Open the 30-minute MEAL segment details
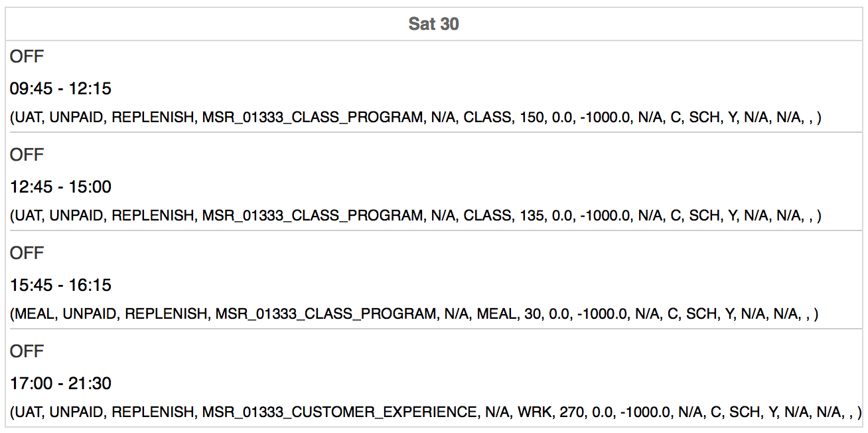The image size is (868, 433). [414, 313]
